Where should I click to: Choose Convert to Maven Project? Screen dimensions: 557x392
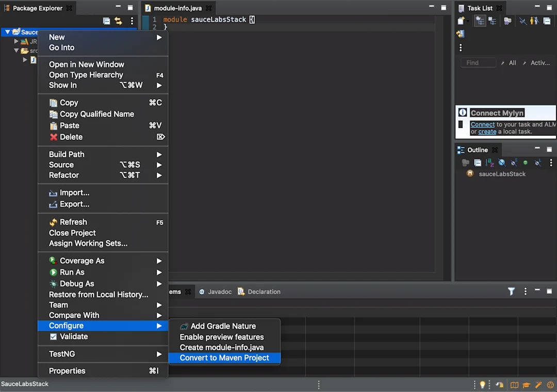pyautogui.click(x=224, y=358)
